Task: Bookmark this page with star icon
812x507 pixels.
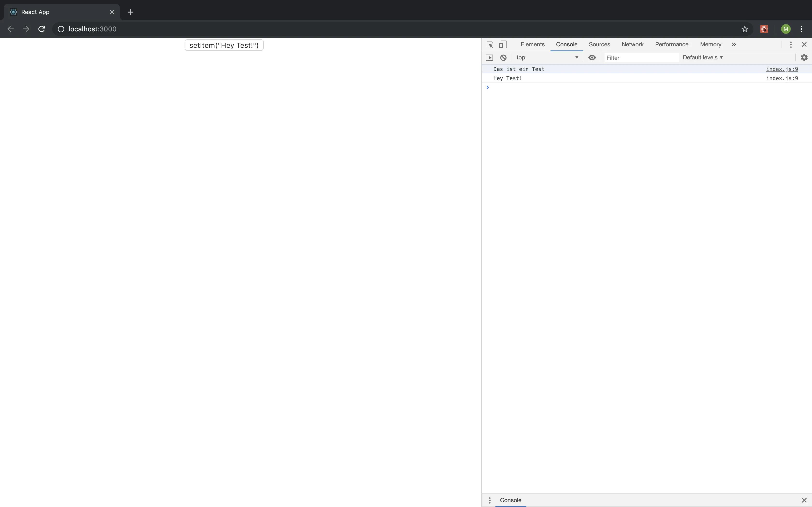Action: click(745, 29)
